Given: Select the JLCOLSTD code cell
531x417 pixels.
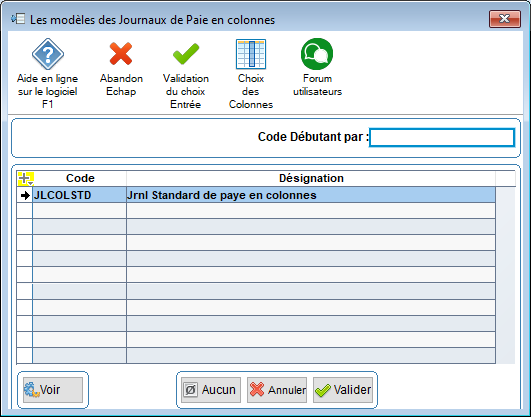Looking at the screenshot, I should pyautogui.click(x=80, y=195).
